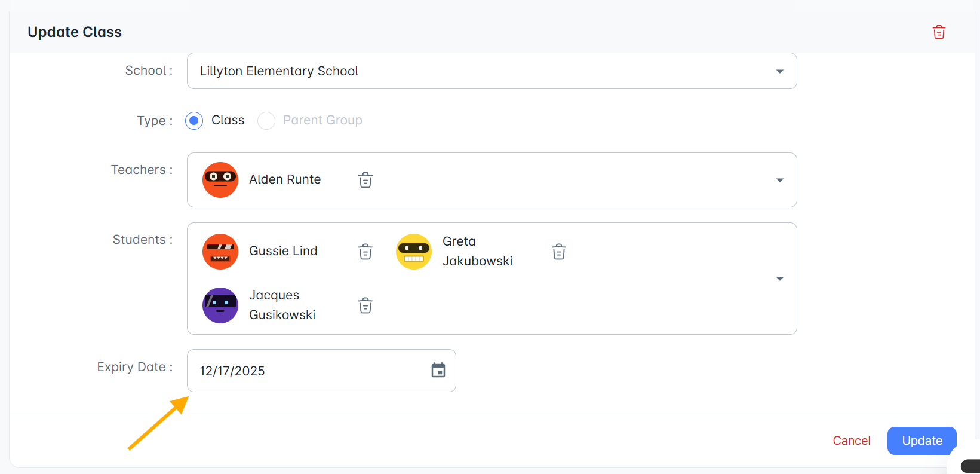Click the Lillyton Elementary School field
980x474 pixels.
[x=492, y=71]
